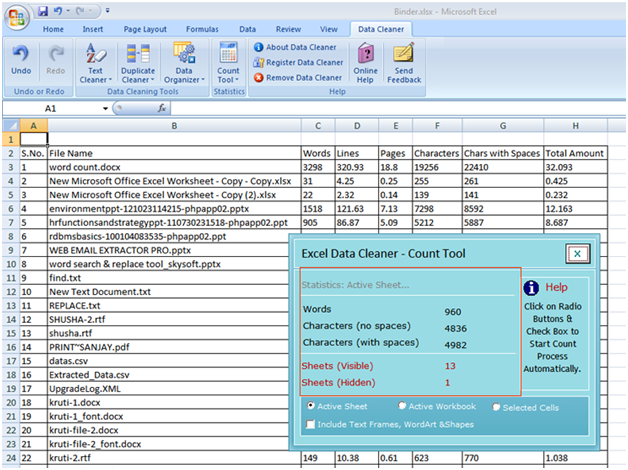This screenshot has height=470, width=628.
Task: Click the Select All corner of the sheet
Action: coord(11,126)
